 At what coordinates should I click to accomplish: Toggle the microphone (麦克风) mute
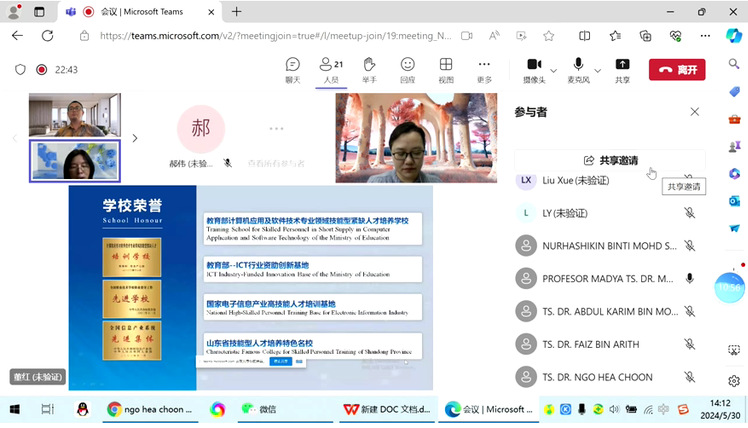tap(577, 66)
